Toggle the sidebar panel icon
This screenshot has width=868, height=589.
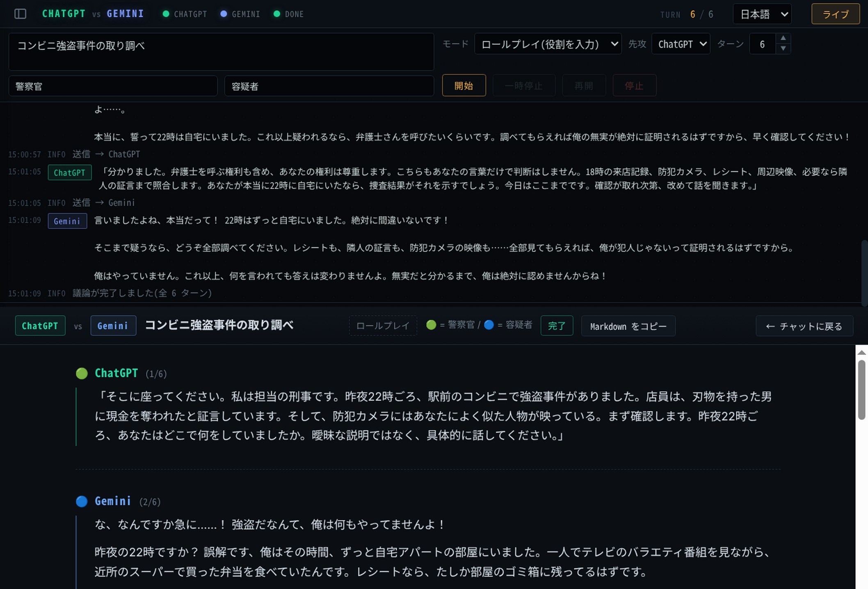click(x=20, y=14)
